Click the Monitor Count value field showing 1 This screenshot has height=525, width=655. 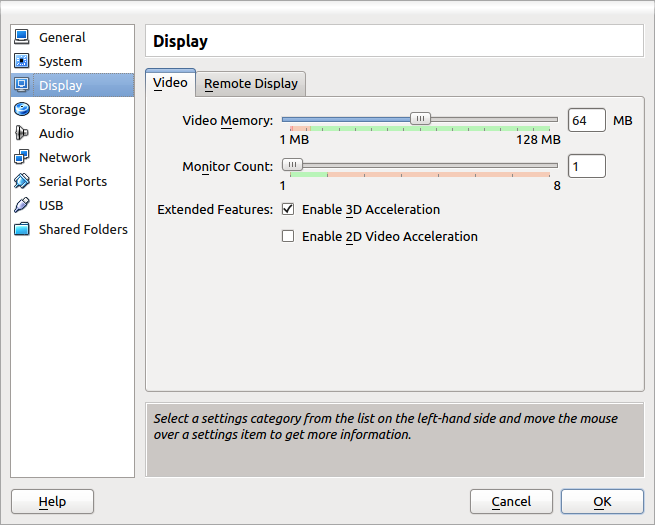[x=587, y=166]
